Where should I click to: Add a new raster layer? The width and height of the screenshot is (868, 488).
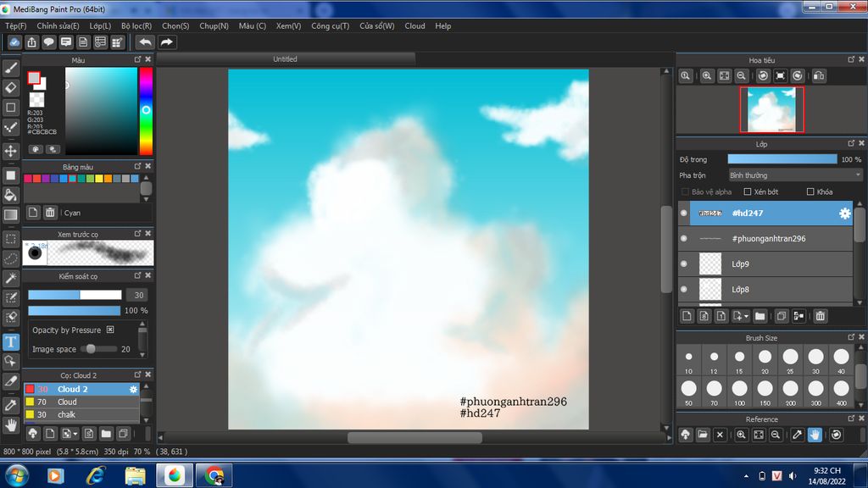click(x=687, y=316)
